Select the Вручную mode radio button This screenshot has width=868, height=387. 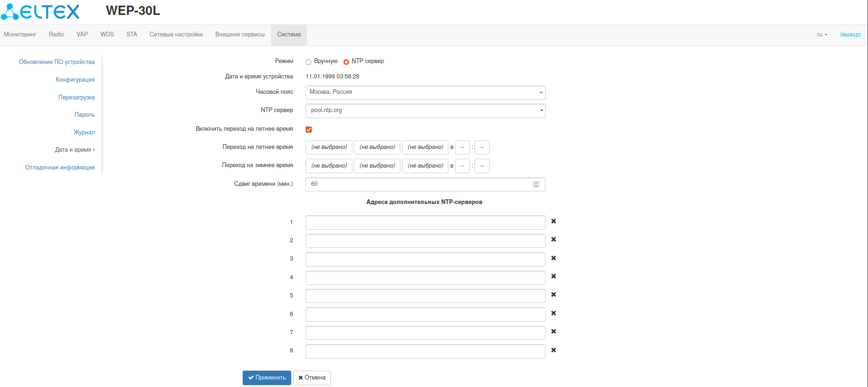[308, 62]
